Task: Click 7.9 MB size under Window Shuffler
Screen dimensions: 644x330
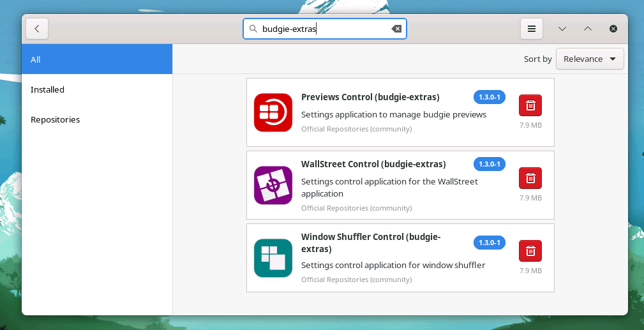Action: (x=530, y=271)
